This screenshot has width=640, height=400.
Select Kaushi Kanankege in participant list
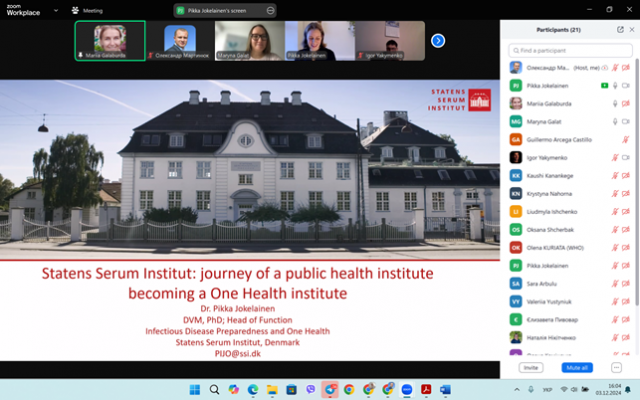click(570, 176)
